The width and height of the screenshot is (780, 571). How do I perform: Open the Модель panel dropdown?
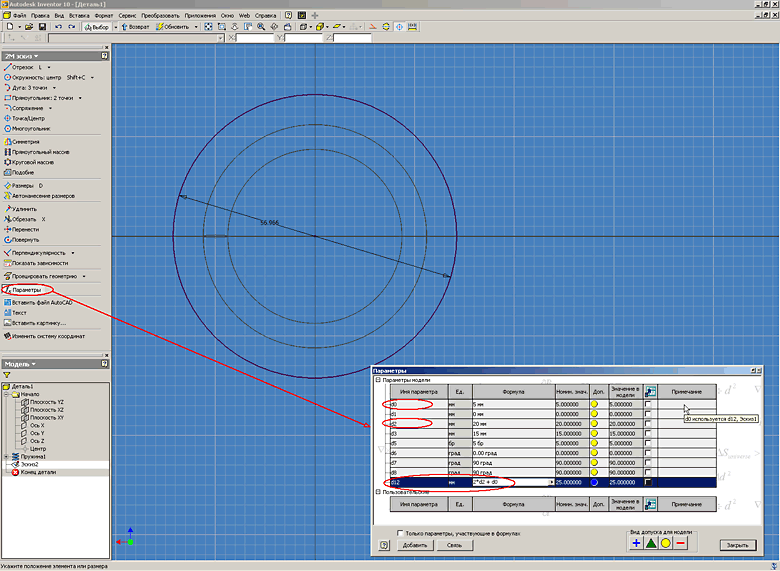[34, 364]
